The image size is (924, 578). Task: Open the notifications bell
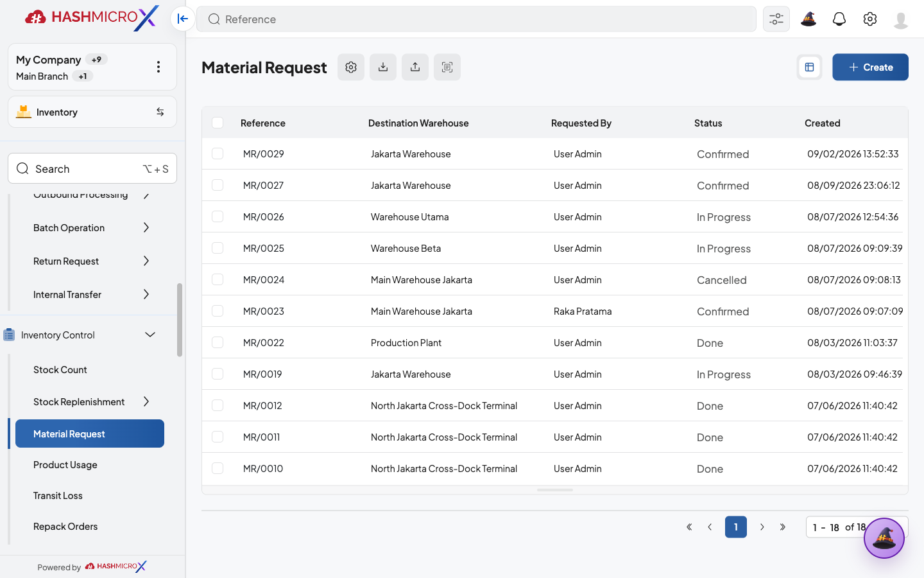click(839, 19)
